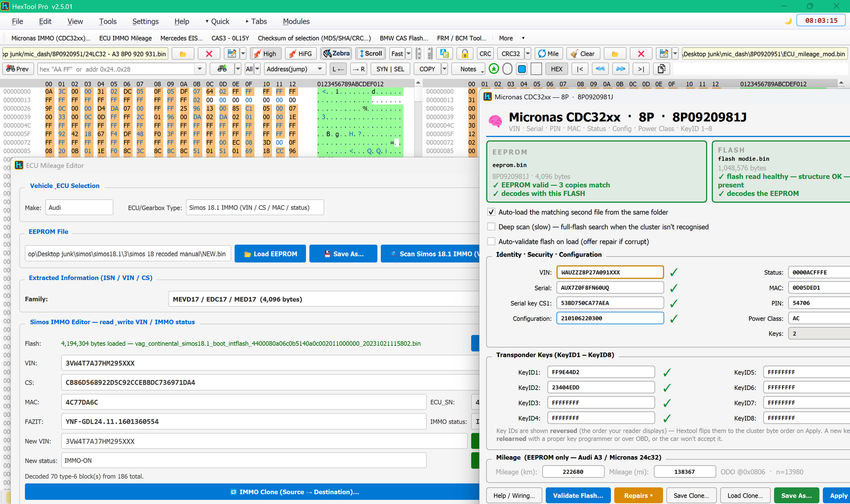This screenshot has height=504, width=850.
Task: Click the KeyID1 input field
Action: coord(601,372)
